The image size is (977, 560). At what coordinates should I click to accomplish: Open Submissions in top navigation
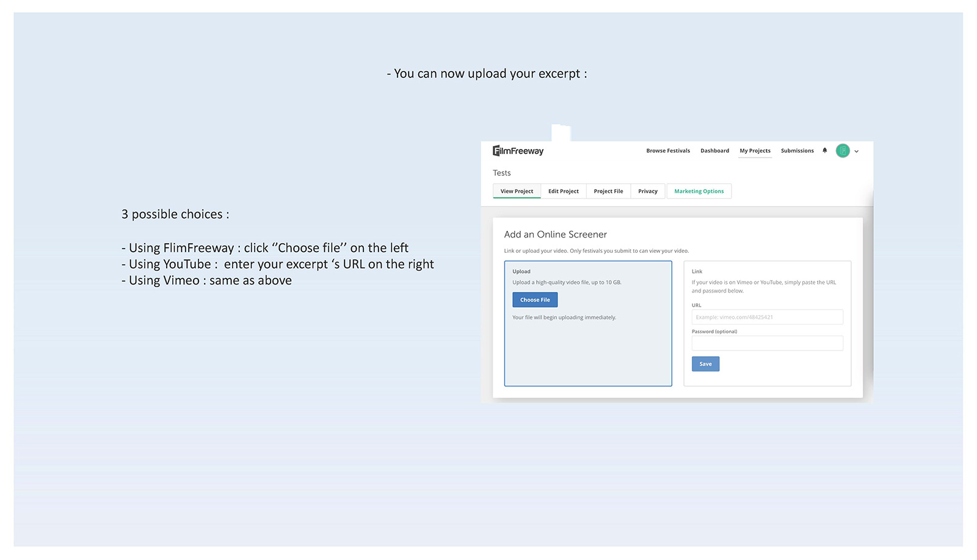point(797,151)
